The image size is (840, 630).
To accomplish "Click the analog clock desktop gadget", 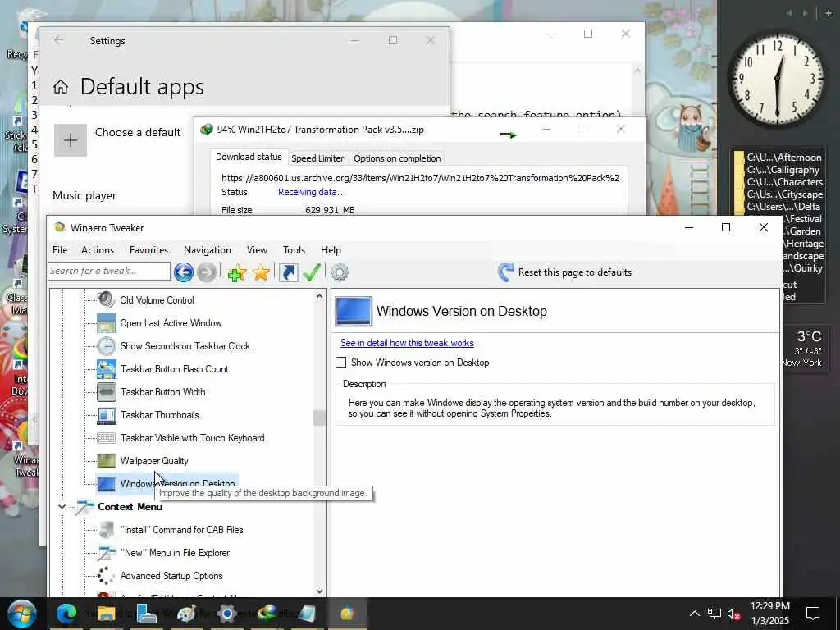I will [776, 78].
